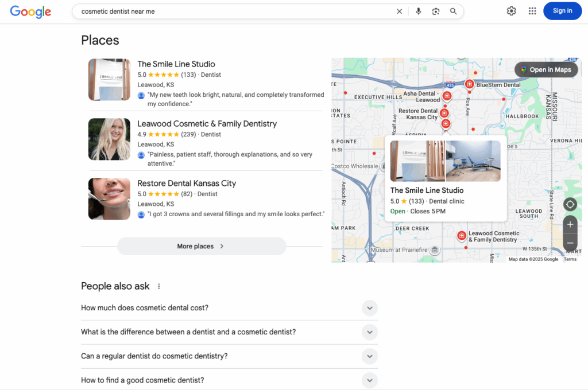This screenshot has height=390, width=588.
Task: Show More places results
Action: [201, 246]
